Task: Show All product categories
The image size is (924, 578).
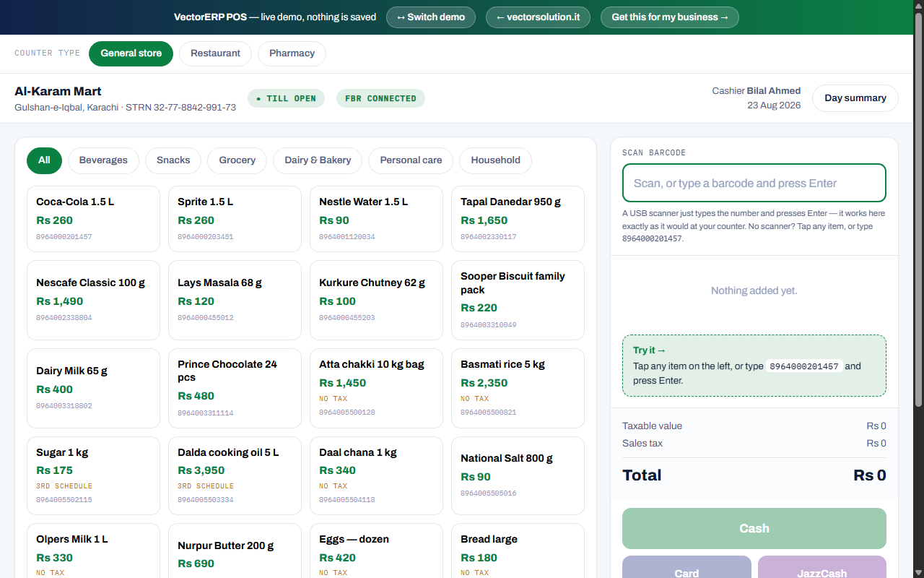Action: click(x=44, y=160)
